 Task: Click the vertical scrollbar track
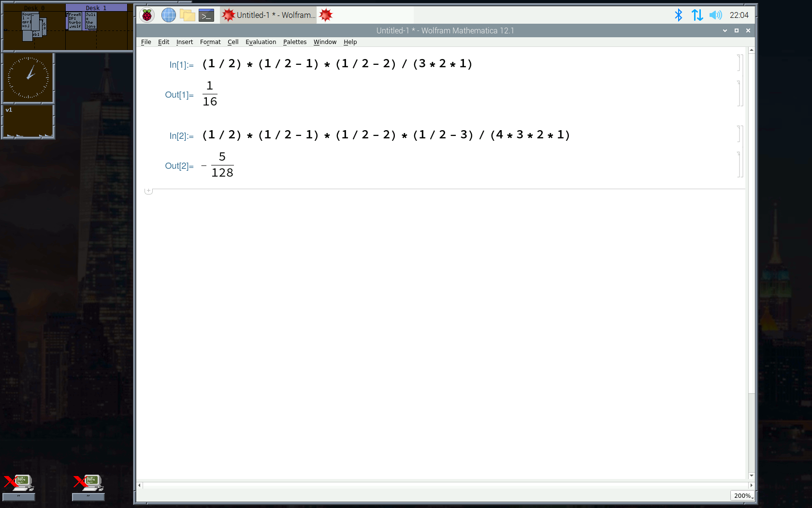(x=751, y=242)
